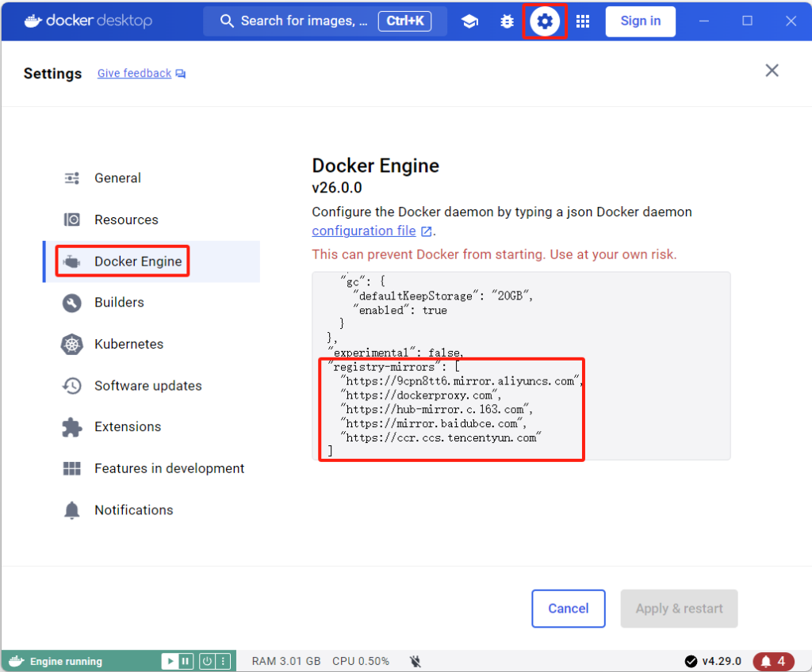Click the disconnected plug icon in status bar
This screenshot has height=672, width=812.
coord(415,661)
